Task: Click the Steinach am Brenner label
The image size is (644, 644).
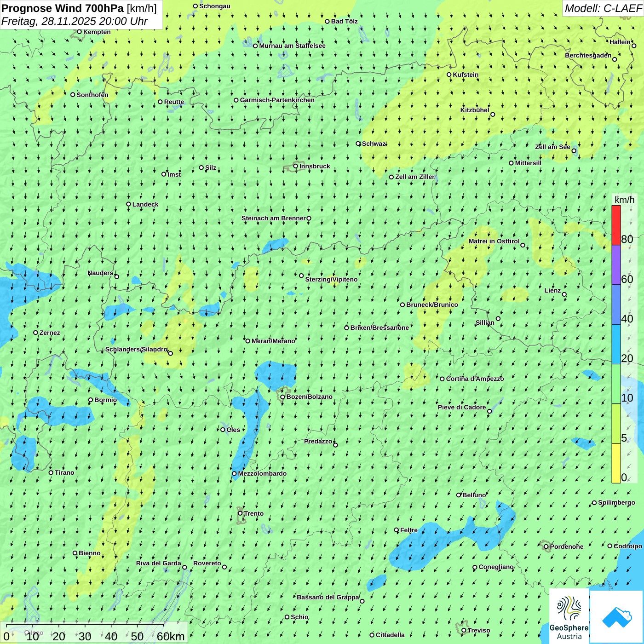Action: click(274, 218)
